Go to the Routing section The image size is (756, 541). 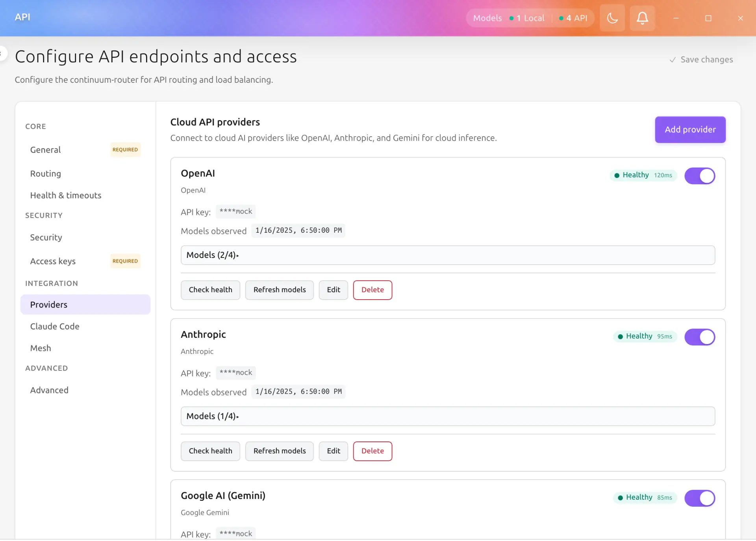pyautogui.click(x=85, y=174)
